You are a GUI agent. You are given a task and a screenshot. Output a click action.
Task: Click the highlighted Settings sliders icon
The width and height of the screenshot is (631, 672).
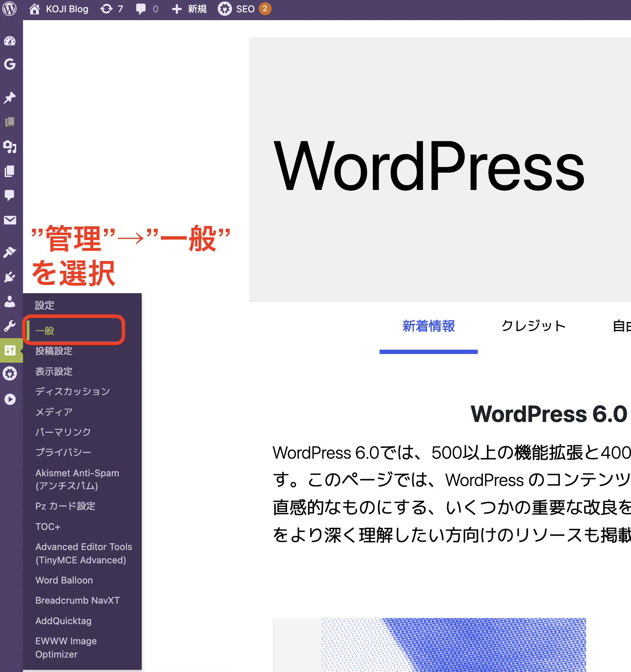10,350
